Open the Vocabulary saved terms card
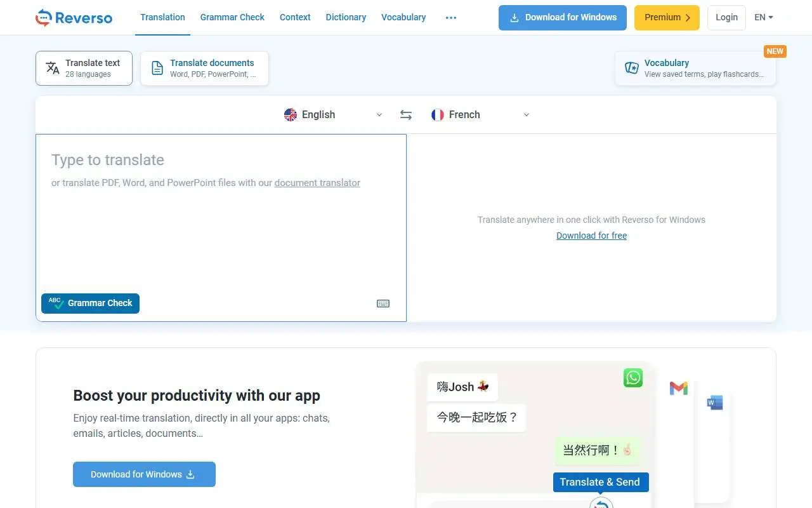This screenshot has width=812, height=508. point(695,68)
